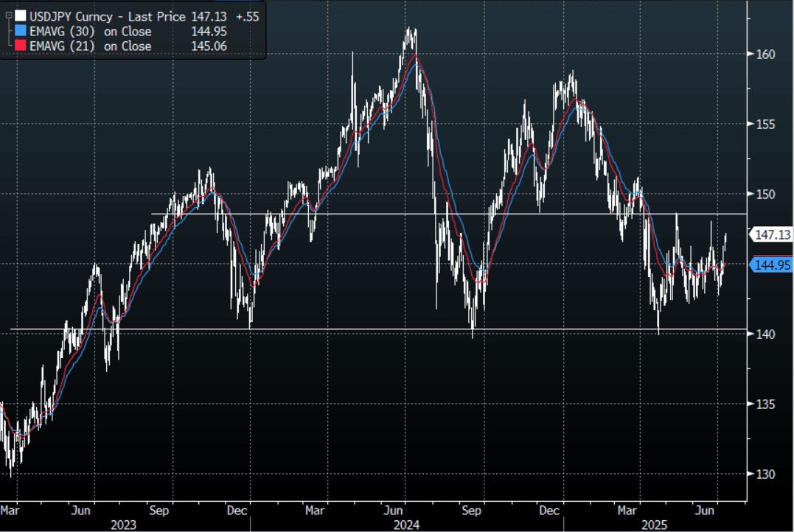The image size is (794, 532).
Task: Click the white USDJPY Curncy legend swatch
Action: click(x=20, y=16)
